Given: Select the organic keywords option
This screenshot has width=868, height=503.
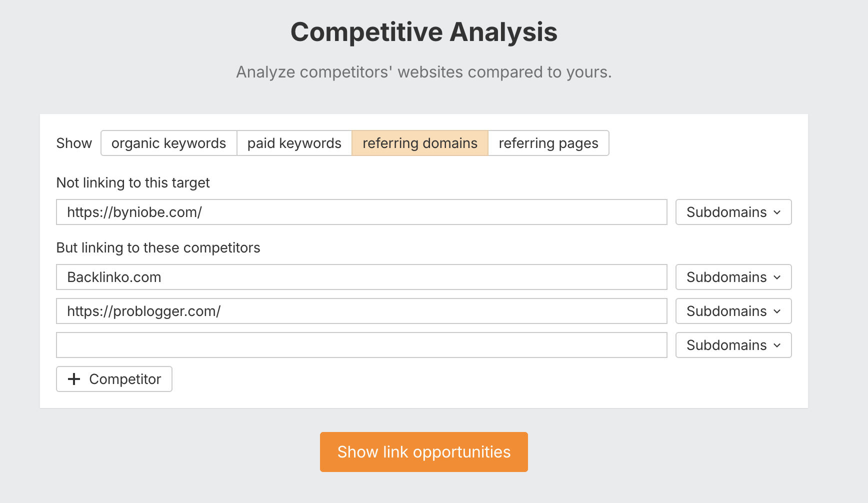Looking at the screenshot, I should point(168,143).
